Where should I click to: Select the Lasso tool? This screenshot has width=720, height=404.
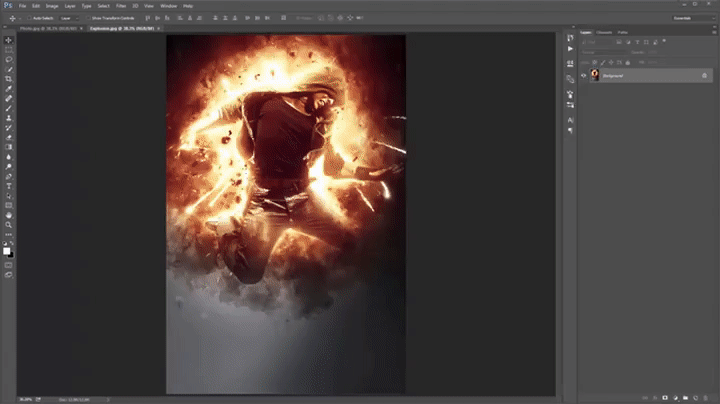point(9,59)
